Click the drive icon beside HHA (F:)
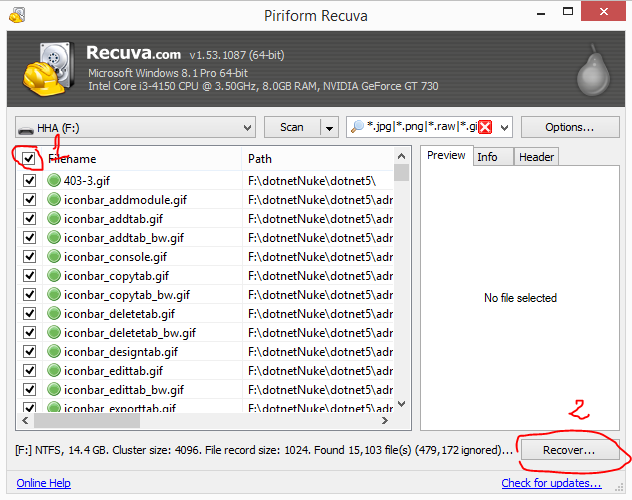Viewport: 632px width, 500px height. (26, 130)
